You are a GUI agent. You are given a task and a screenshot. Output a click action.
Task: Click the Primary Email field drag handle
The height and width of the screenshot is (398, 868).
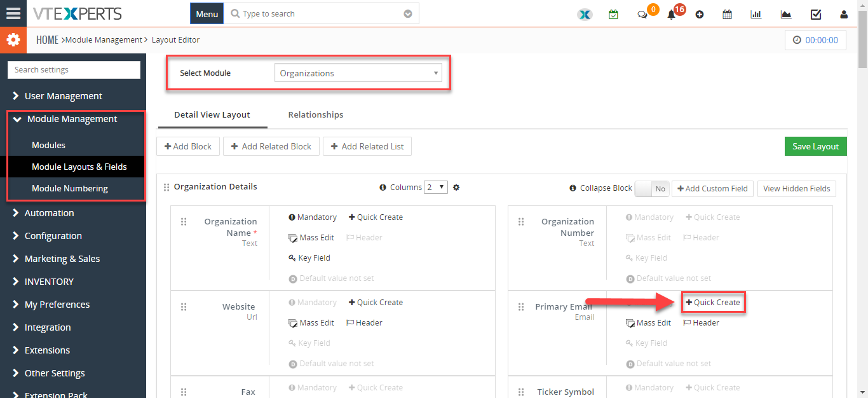coord(521,306)
